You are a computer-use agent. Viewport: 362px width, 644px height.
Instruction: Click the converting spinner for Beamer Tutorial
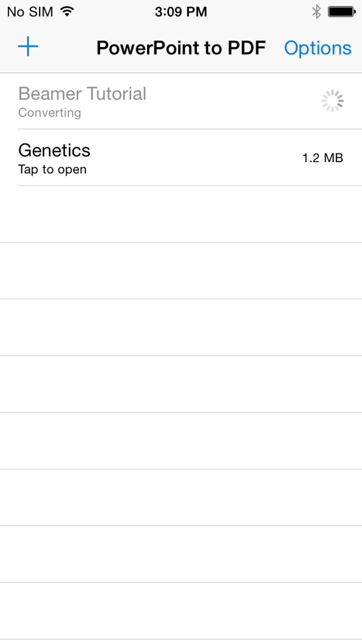(x=333, y=101)
